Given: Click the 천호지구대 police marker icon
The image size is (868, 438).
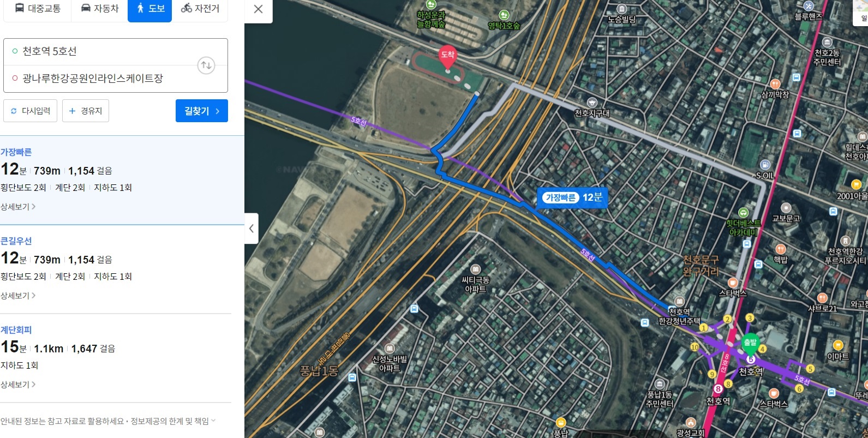Looking at the screenshot, I should [592, 103].
